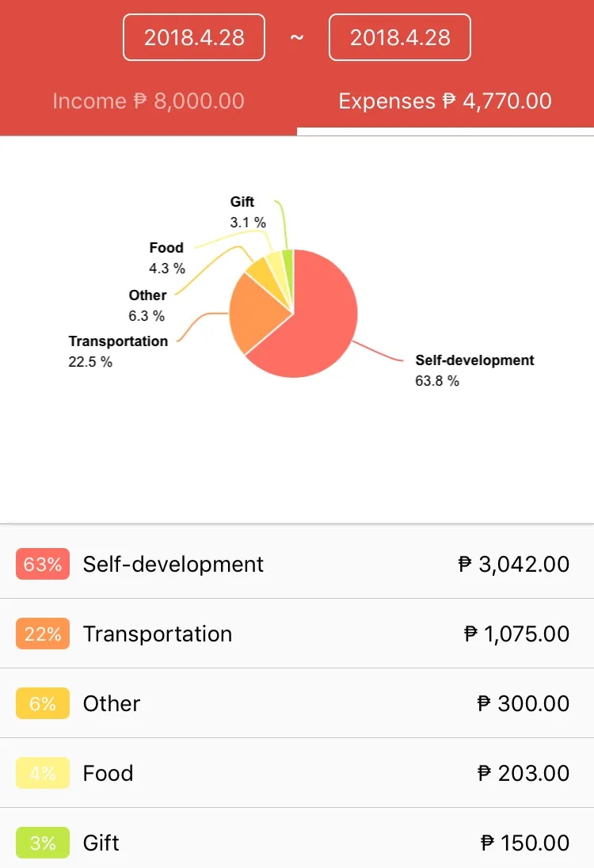
Task: Click the ₱ 3,042.00 amount
Action: (514, 564)
